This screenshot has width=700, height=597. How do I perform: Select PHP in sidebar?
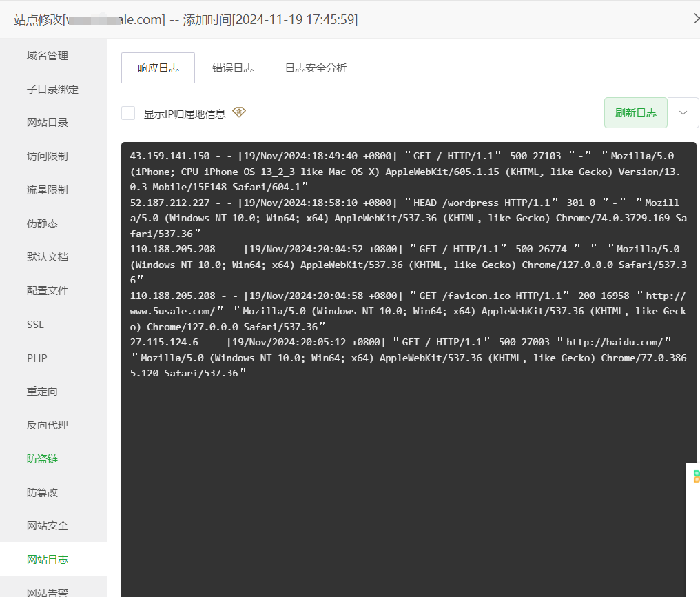coord(37,358)
